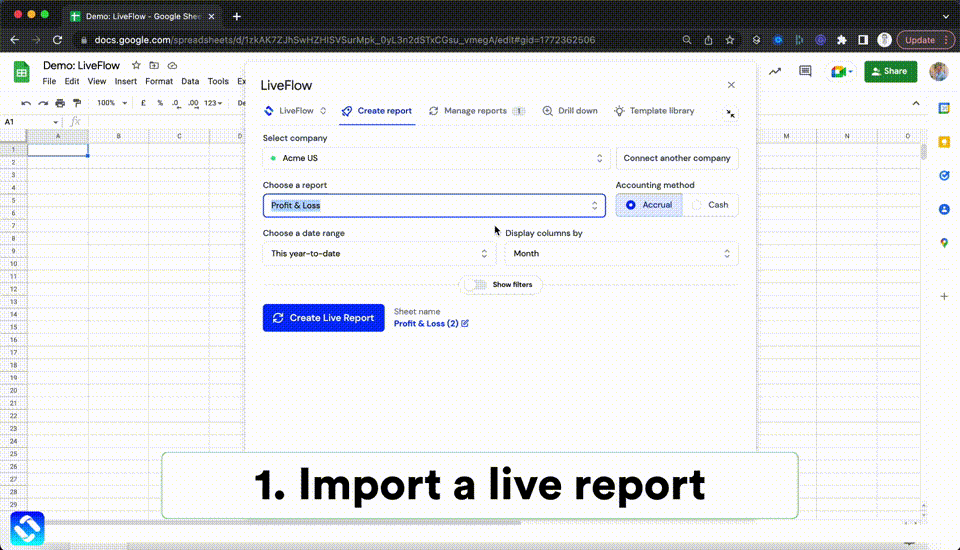Open the Edit menu

(x=72, y=81)
